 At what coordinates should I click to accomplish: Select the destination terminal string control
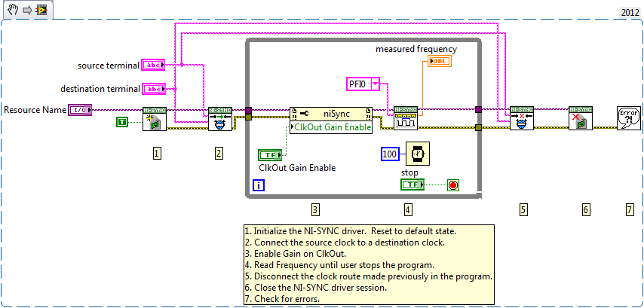pos(154,89)
